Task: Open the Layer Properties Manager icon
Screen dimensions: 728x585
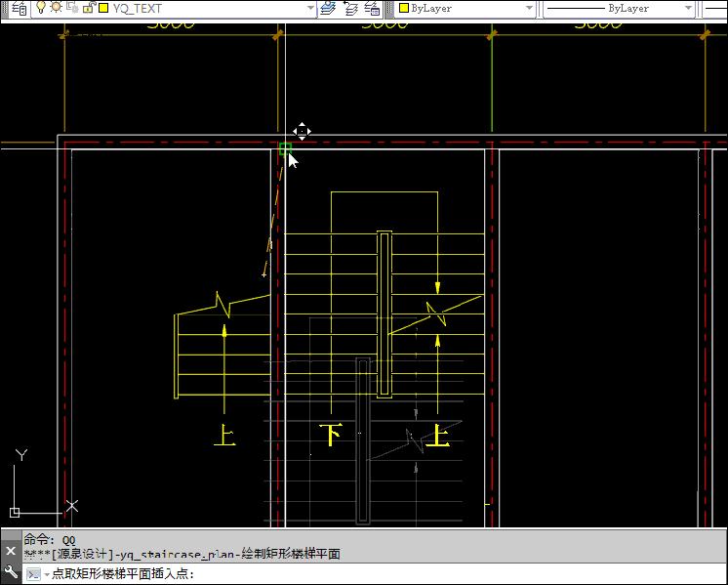Action: [19, 8]
